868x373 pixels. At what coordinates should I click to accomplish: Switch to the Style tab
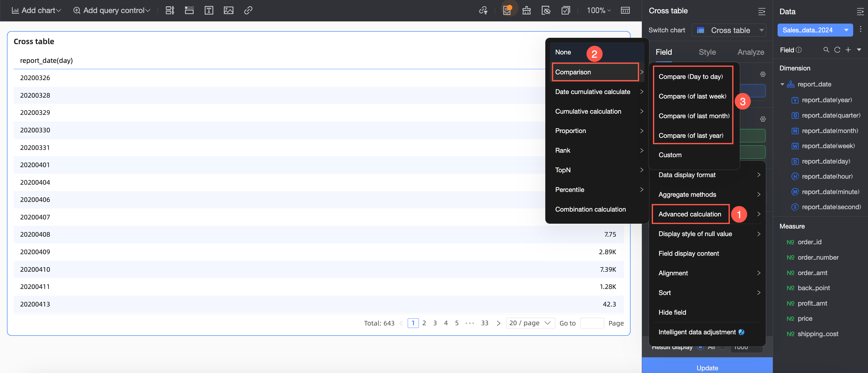(x=707, y=52)
